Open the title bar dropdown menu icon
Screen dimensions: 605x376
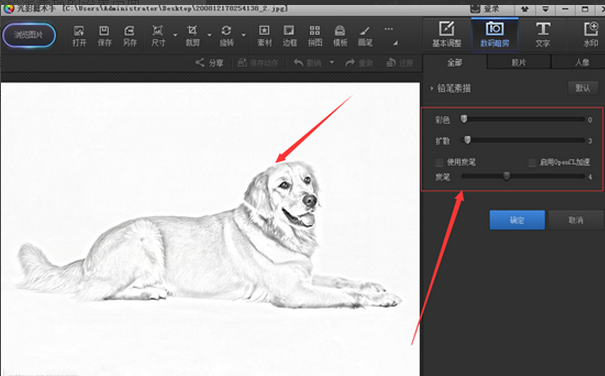tap(545, 9)
